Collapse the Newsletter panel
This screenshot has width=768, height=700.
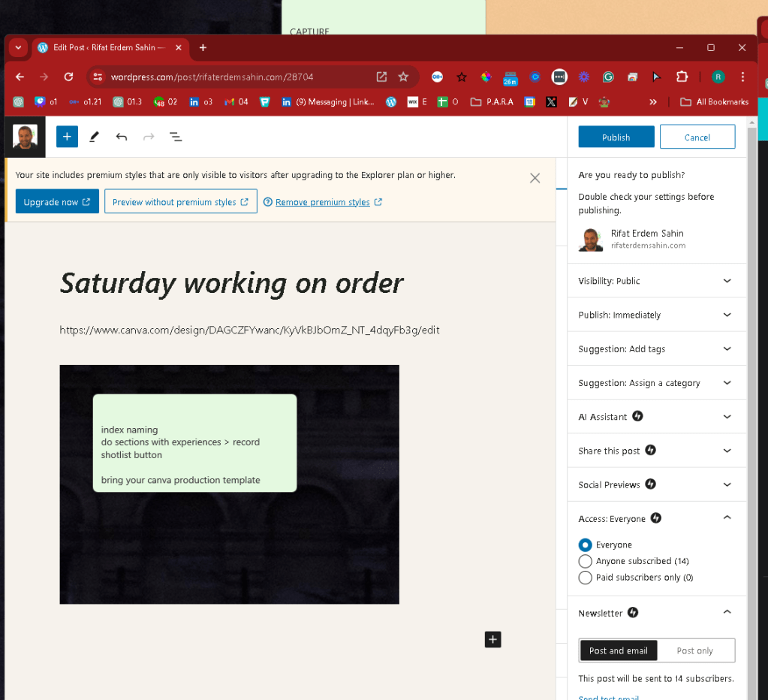click(x=656, y=613)
